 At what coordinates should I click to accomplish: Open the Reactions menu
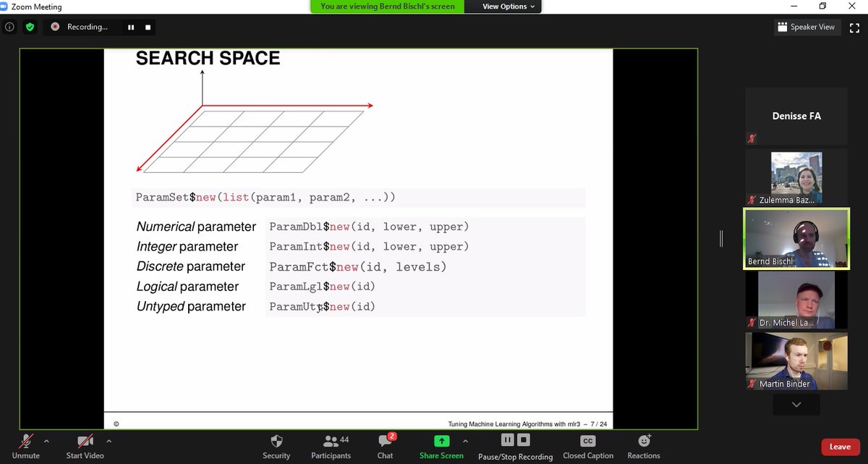click(644, 445)
